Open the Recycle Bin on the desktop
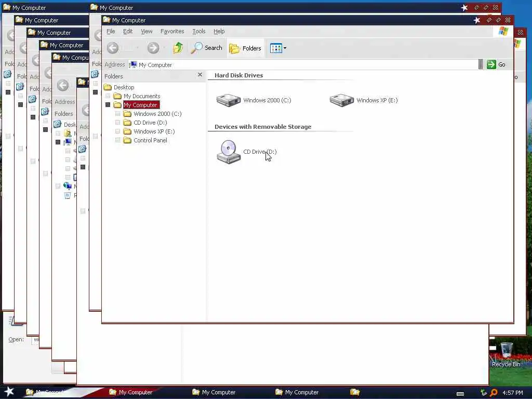 click(506, 354)
